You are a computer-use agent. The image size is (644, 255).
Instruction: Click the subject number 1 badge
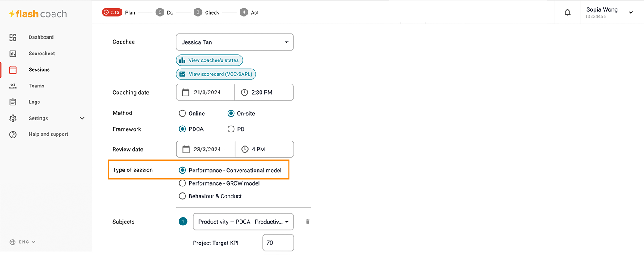[183, 222]
